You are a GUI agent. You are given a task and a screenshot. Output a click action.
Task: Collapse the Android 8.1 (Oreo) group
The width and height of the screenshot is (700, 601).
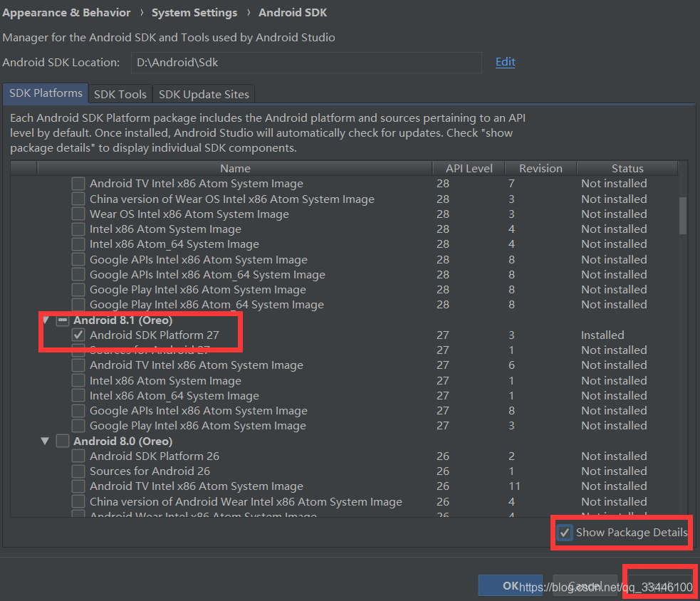(46, 320)
